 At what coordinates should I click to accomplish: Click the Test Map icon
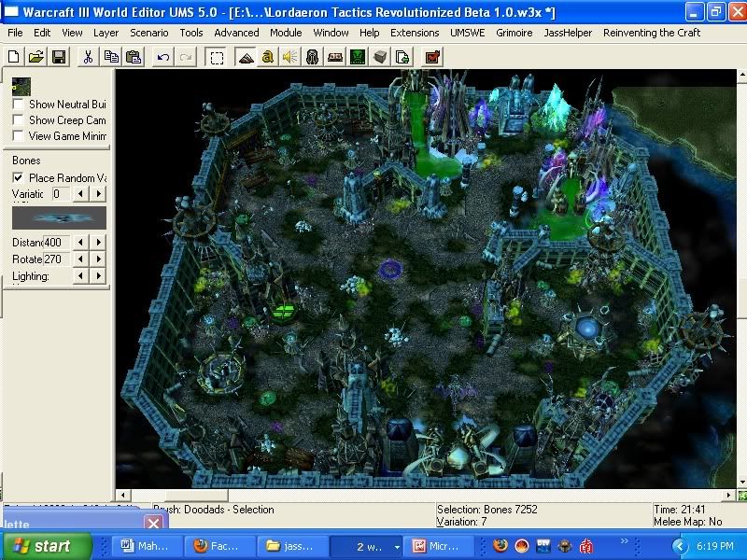point(433,57)
